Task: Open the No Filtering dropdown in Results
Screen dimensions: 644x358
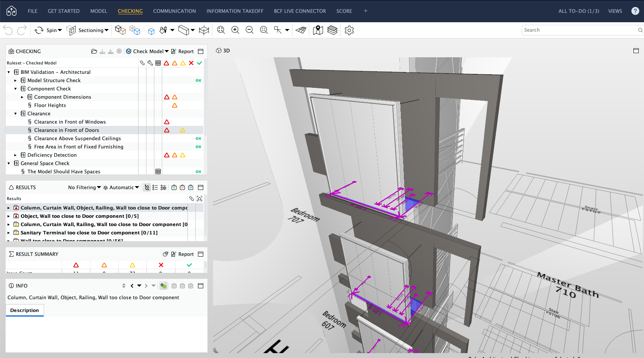Action: point(84,187)
